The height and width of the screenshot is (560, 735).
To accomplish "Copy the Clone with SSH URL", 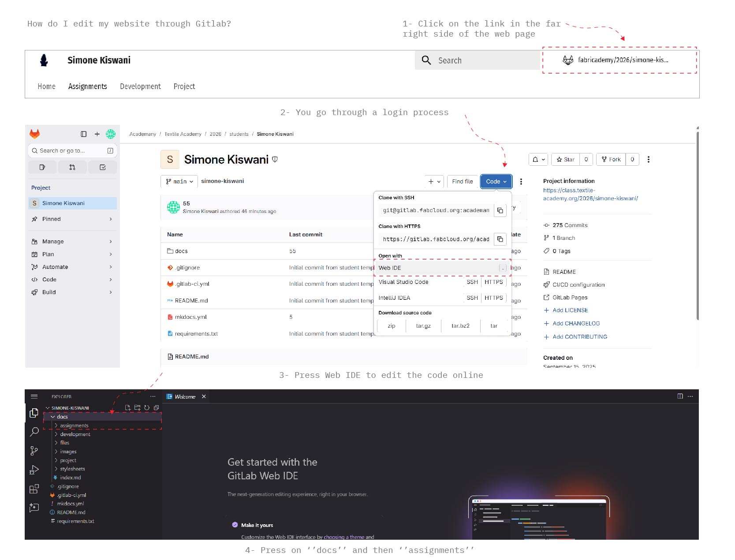I will [500, 211].
